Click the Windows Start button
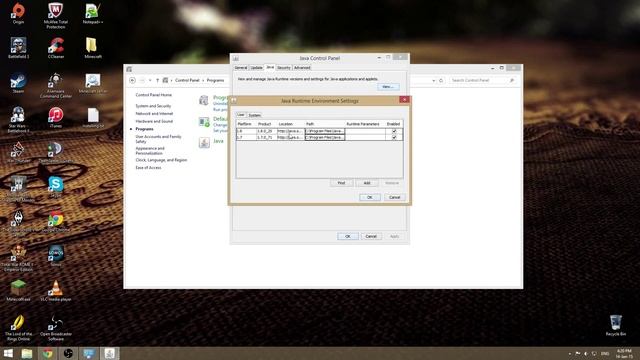Image resolution: width=640 pixels, height=360 pixels. pyautogui.click(x=8, y=353)
